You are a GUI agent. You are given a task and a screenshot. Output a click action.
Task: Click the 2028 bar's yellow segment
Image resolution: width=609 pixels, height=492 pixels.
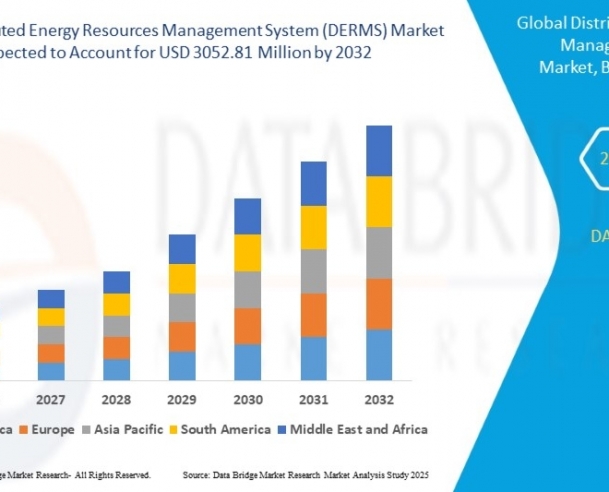(117, 305)
